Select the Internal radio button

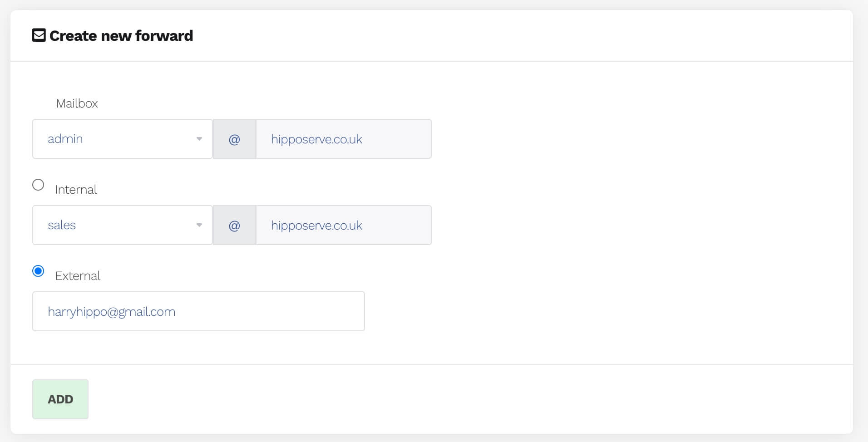38,185
